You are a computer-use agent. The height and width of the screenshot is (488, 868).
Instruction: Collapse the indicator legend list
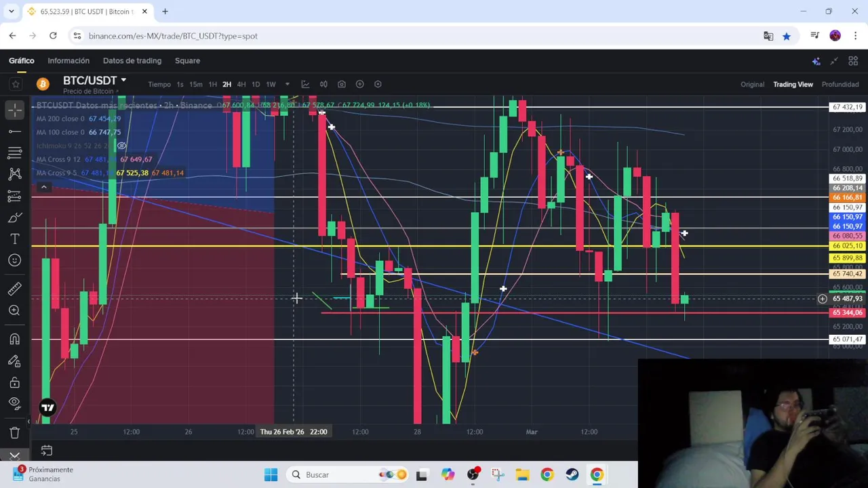pyautogui.click(x=43, y=187)
